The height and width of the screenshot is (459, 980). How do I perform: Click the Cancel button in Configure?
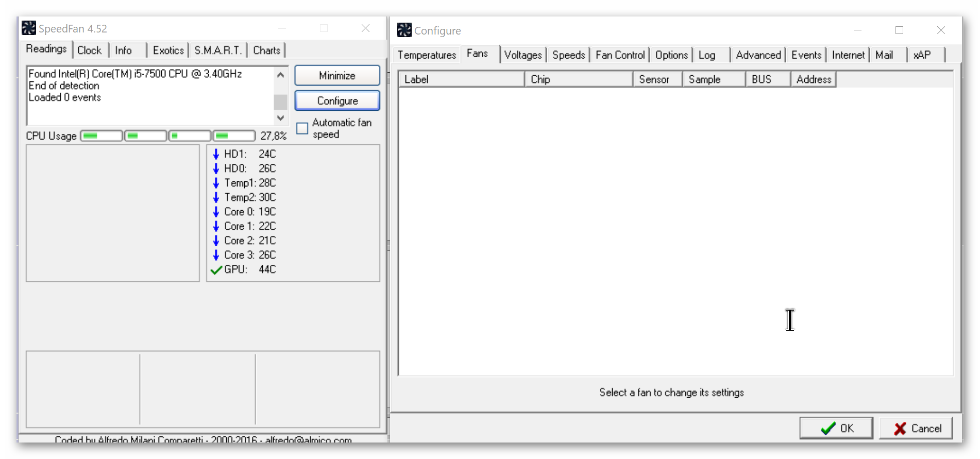click(x=916, y=428)
